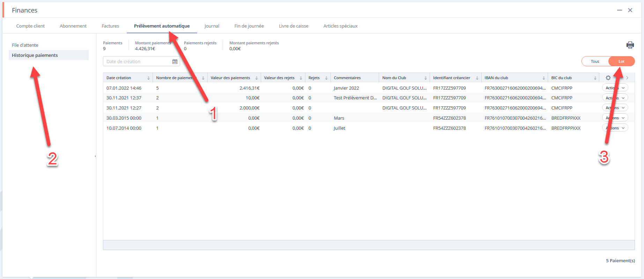Sort by BIC du club arrows

(x=595, y=78)
